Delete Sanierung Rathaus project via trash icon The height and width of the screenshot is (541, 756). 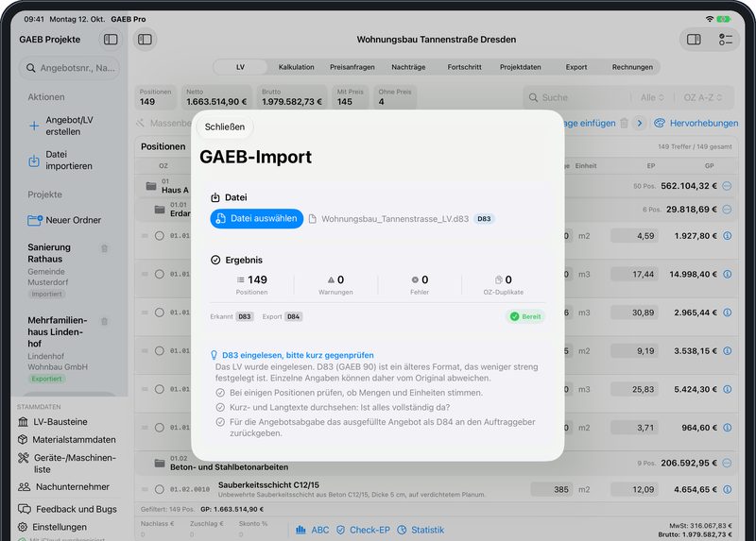point(104,248)
